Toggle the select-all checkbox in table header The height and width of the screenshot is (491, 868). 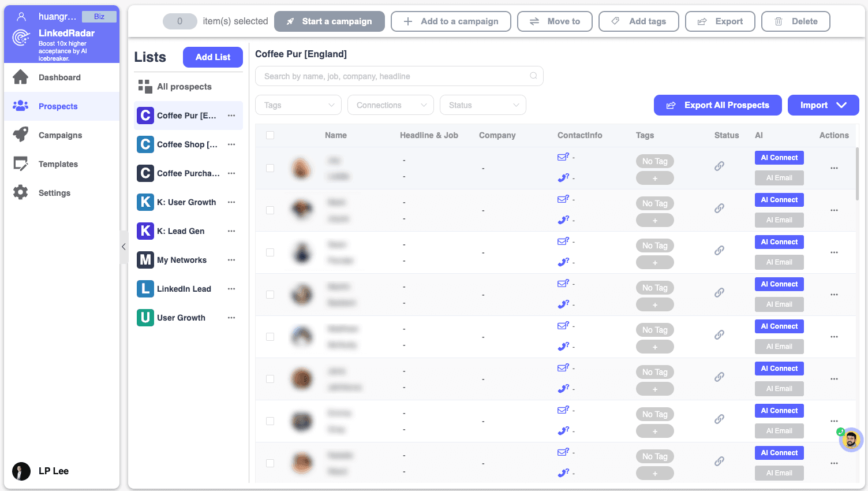tap(270, 135)
